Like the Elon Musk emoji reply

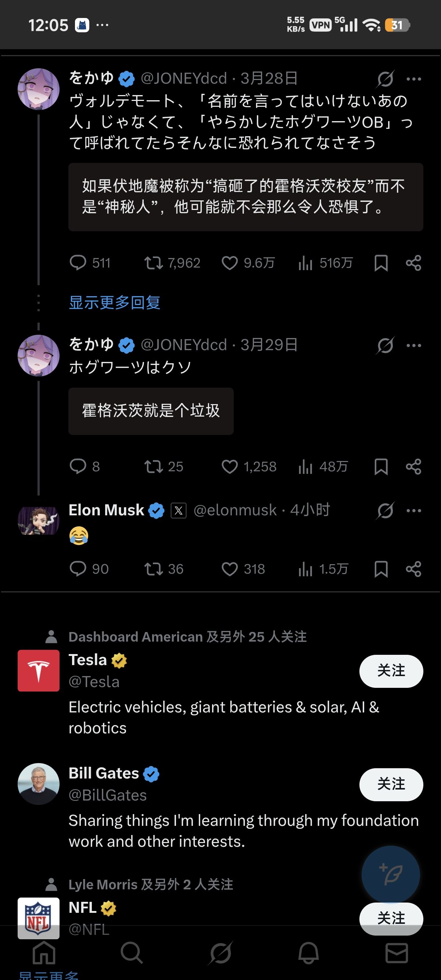pyautogui.click(x=230, y=569)
